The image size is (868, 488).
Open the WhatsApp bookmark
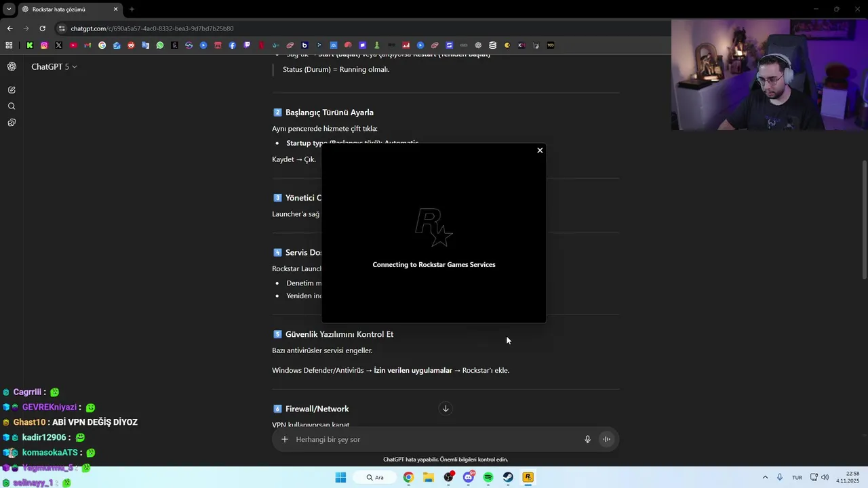click(160, 45)
